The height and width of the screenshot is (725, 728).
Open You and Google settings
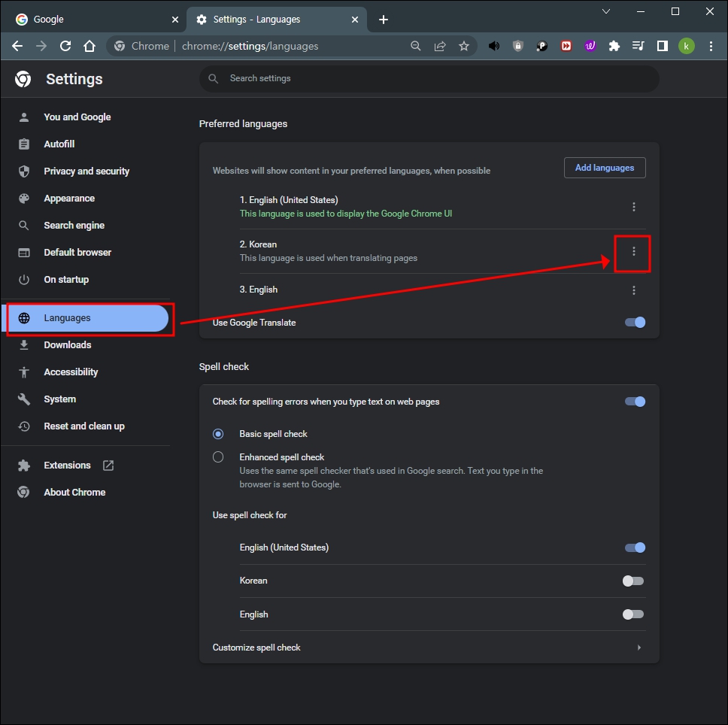(x=77, y=117)
